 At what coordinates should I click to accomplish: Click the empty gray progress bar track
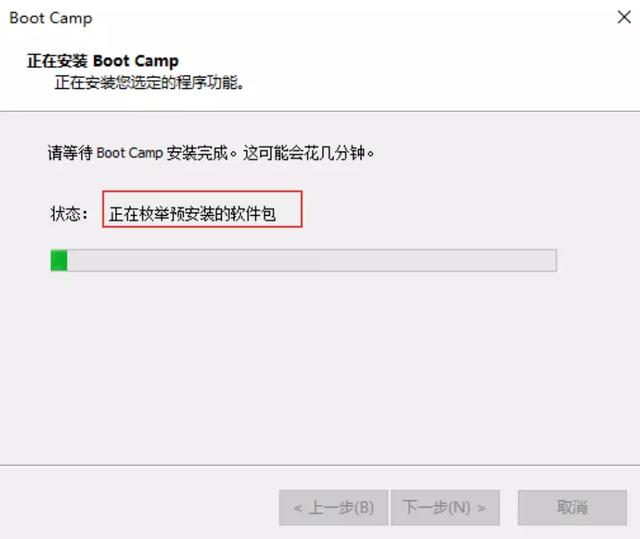point(312,260)
